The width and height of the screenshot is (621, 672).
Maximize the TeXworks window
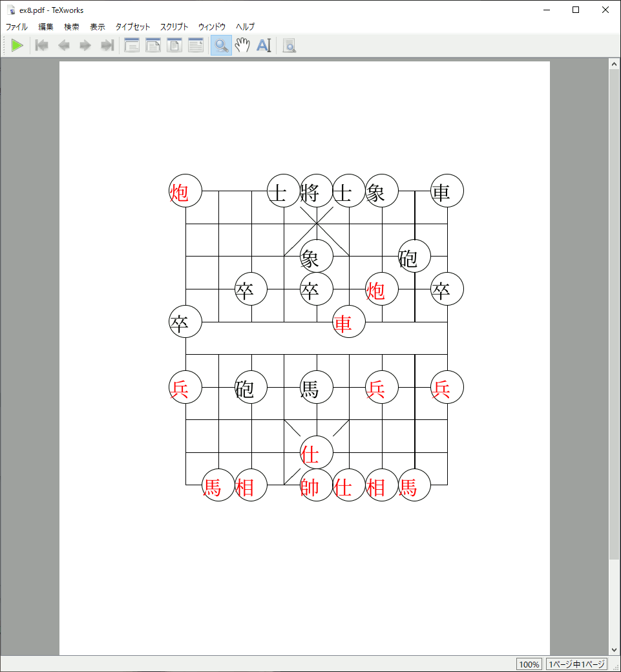pos(576,10)
